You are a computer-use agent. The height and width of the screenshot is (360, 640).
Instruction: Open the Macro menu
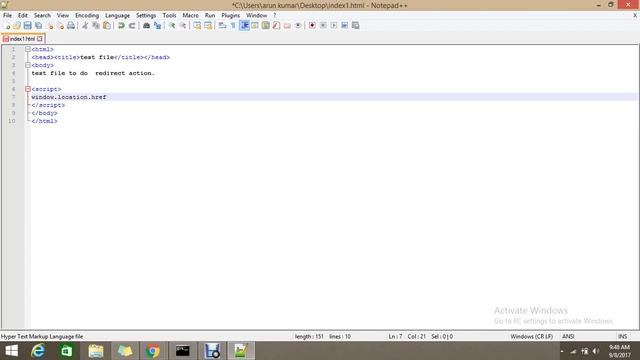coord(191,16)
